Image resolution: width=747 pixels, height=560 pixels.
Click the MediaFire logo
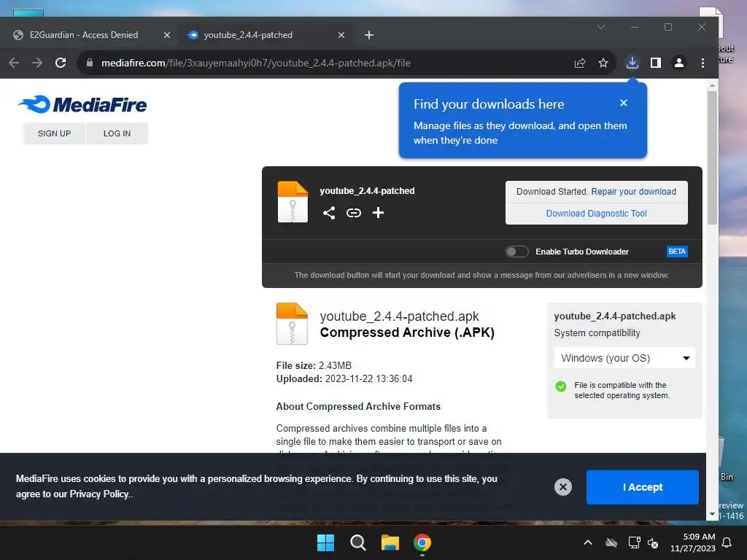pyautogui.click(x=82, y=105)
